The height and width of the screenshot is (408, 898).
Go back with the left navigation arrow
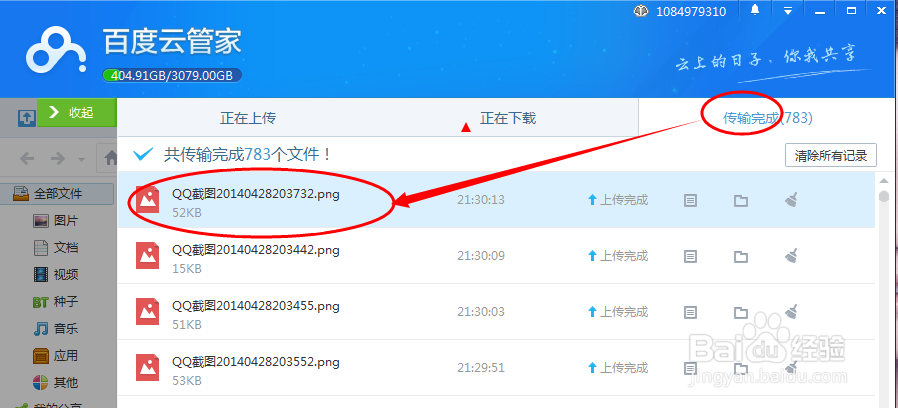pos(27,159)
